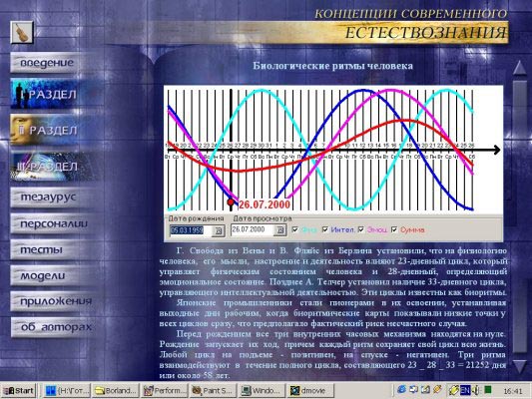Switch to Paint Shop taskbar window

tap(213, 391)
